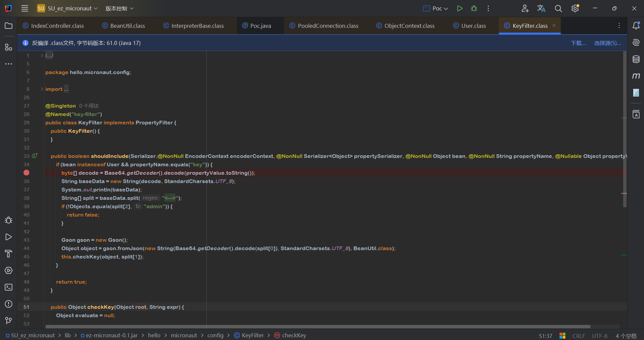Switch to the ObjectContext.class tab

click(x=405, y=26)
